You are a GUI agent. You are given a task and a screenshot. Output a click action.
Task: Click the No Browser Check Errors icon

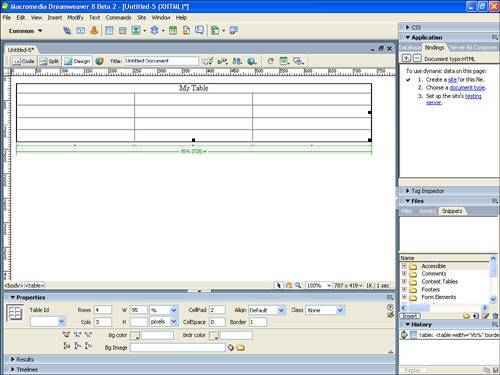pyautogui.click(x=208, y=61)
